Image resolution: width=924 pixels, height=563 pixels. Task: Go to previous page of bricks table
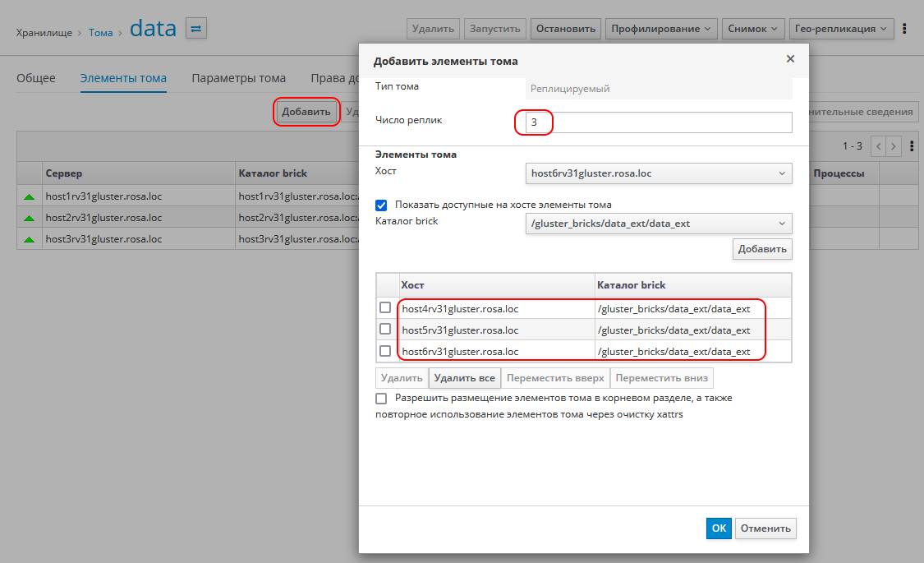[x=879, y=146]
